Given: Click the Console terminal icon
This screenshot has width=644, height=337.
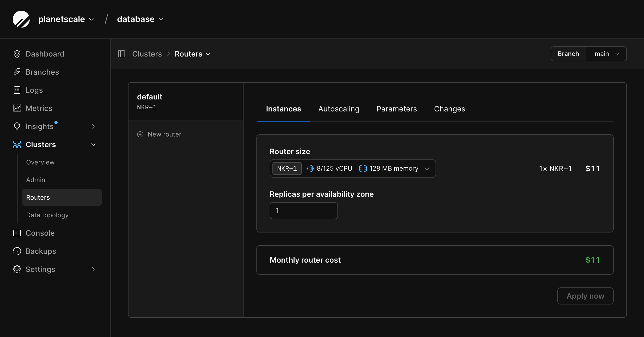Looking at the screenshot, I should (17, 233).
